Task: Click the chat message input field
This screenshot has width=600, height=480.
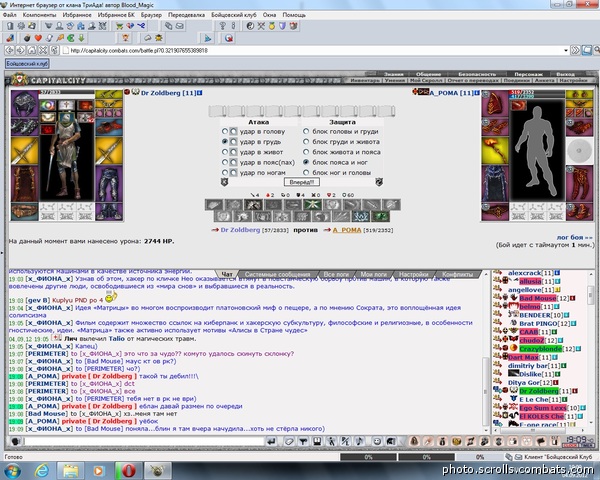Action: point(143,441)
